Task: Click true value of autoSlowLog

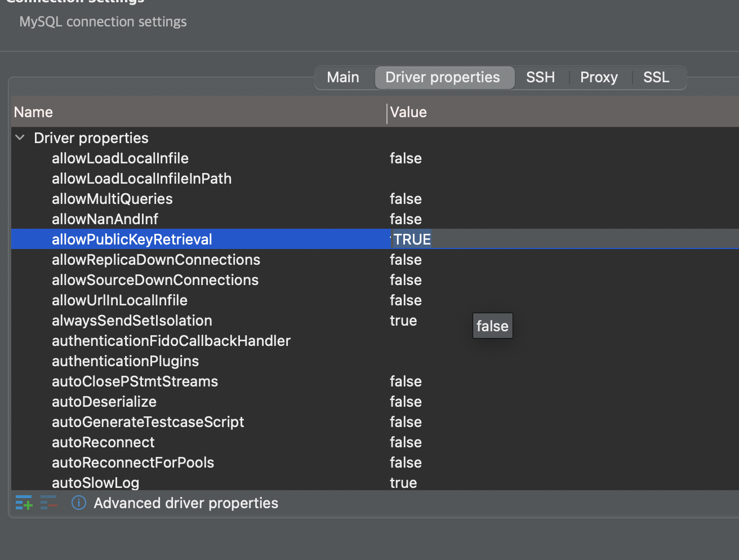Action: 403,483
